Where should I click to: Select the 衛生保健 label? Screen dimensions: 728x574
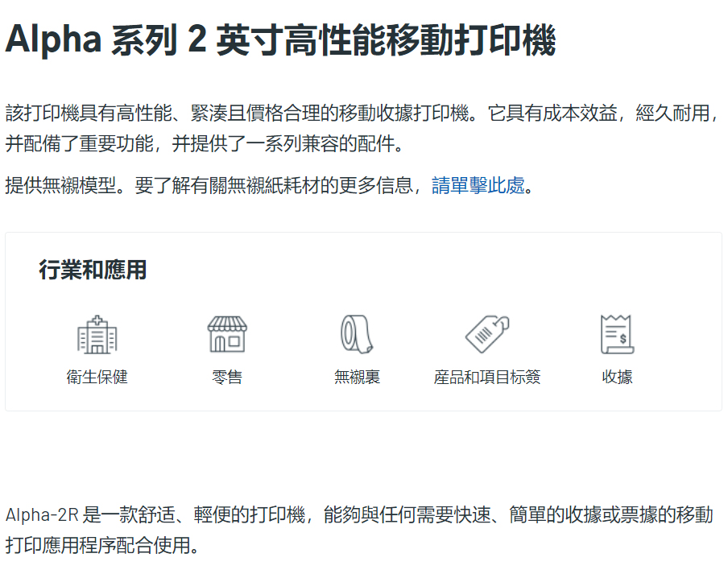coord(97,377)
